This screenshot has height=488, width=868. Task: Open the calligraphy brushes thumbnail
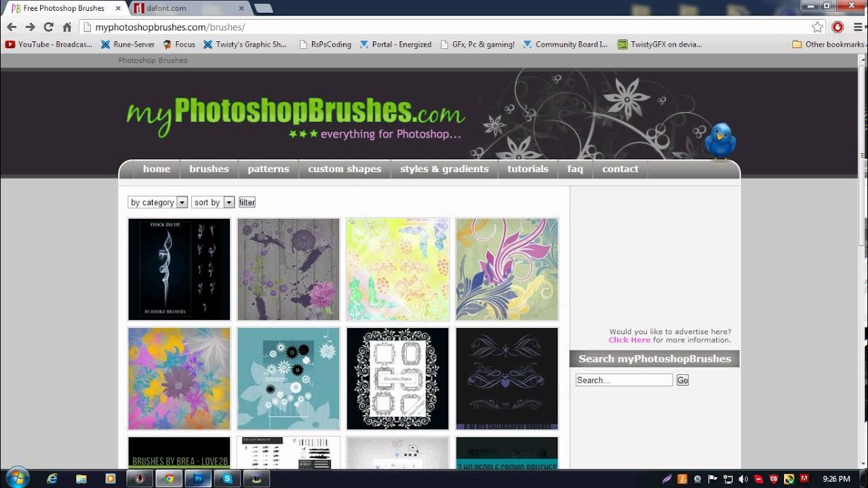(x=507, y=378)
